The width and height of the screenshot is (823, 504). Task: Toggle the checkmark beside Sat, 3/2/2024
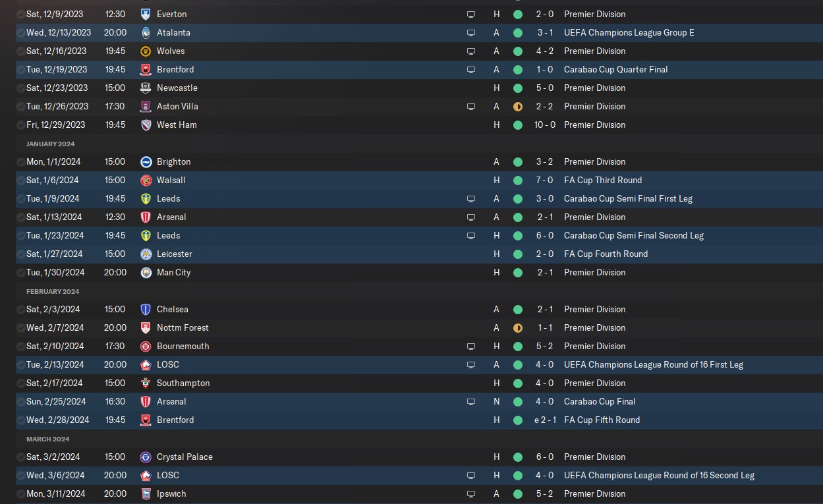[21, 457]
